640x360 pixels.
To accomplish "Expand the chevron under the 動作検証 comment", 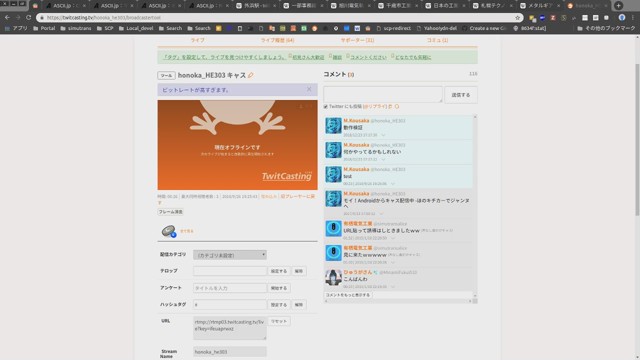I will [x=383, y=135].
